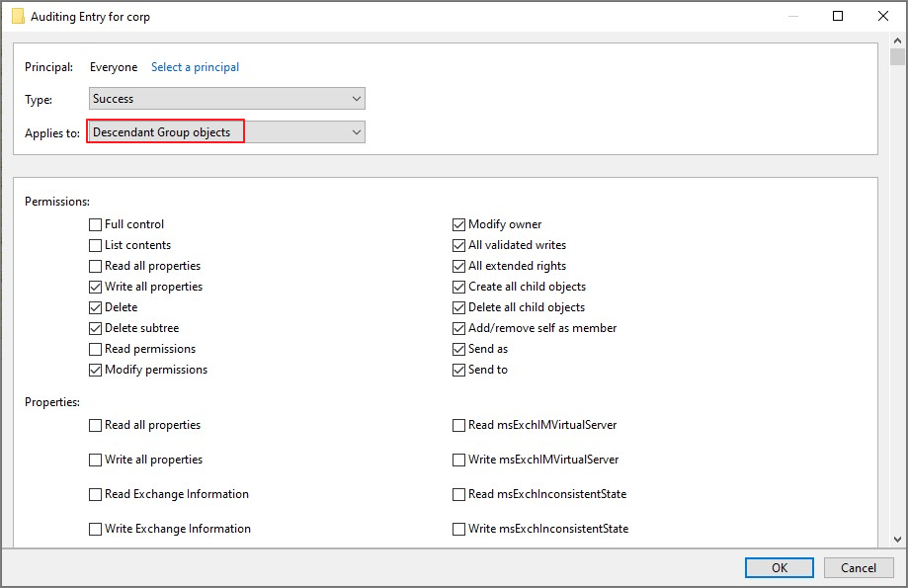Open the Applies to dropdown
Viewport: 908px width, 588px height.
[x=227, y=132]
